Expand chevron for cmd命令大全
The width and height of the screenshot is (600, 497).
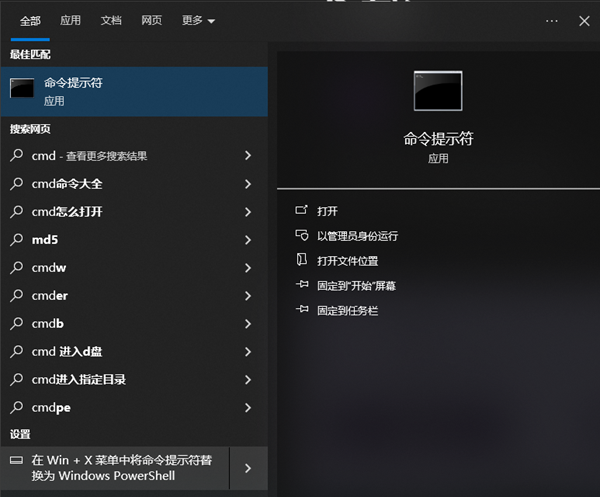248,184
